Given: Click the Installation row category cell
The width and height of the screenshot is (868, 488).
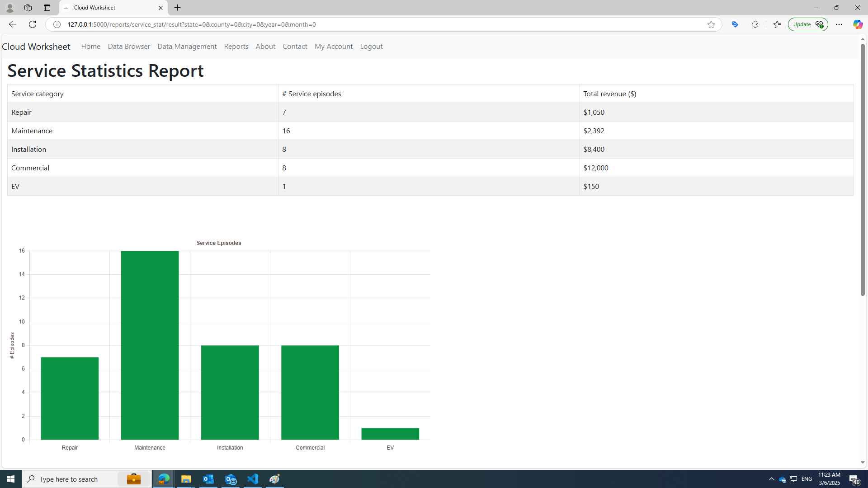Looking at the screenshot, I should (x=143, y=149).
